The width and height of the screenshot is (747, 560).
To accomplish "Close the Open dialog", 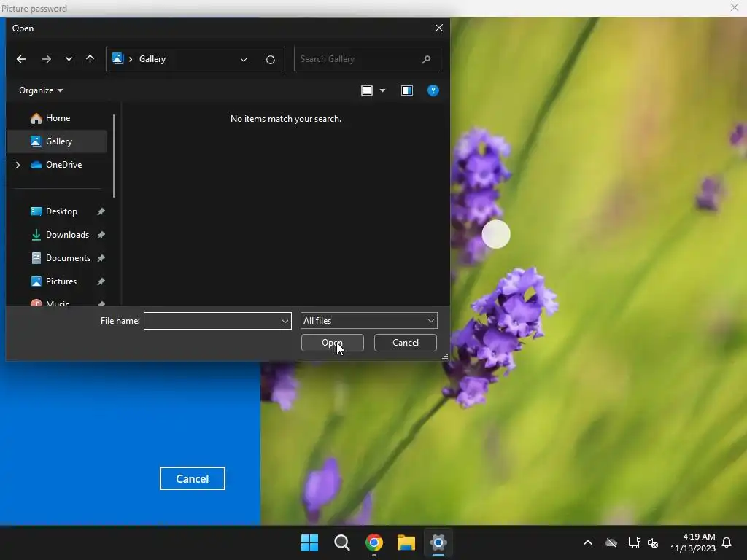I will click(439, 28).
